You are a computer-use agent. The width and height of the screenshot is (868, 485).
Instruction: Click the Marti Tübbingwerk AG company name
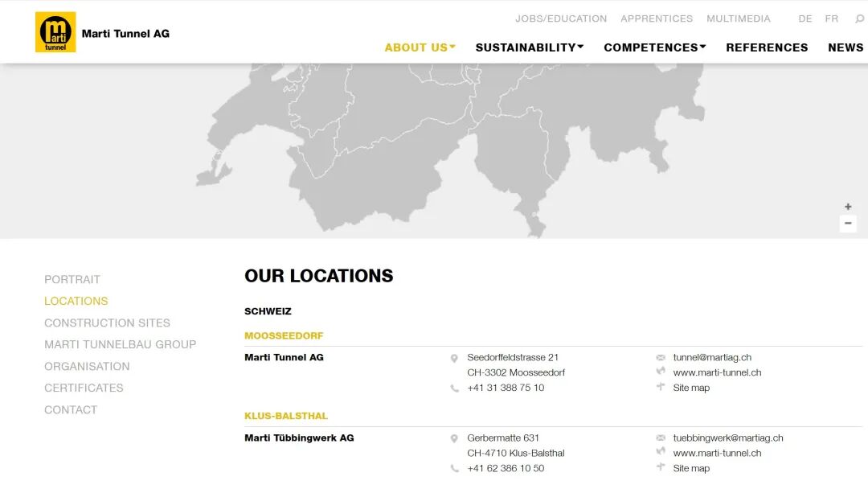(299, 438)
